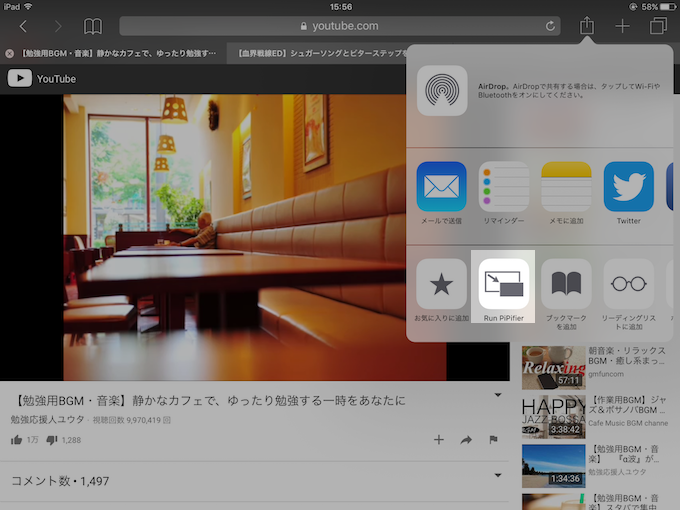Switch to the 血界戦線ED tab
This screenshot has width=680, height=510.
[323, 53]
